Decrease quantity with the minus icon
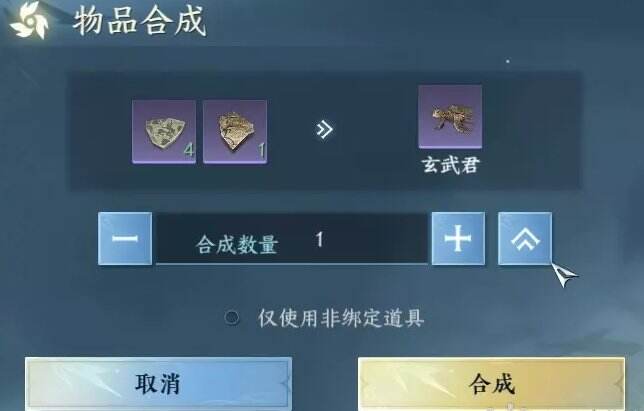 tap(125, 239)
